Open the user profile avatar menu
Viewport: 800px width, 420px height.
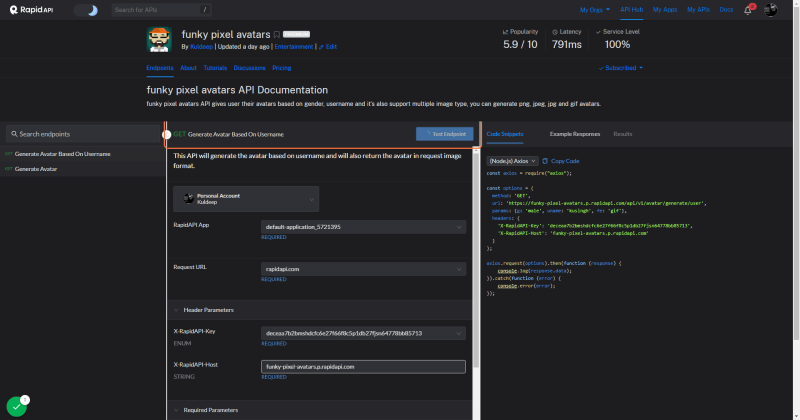(770, 10)
